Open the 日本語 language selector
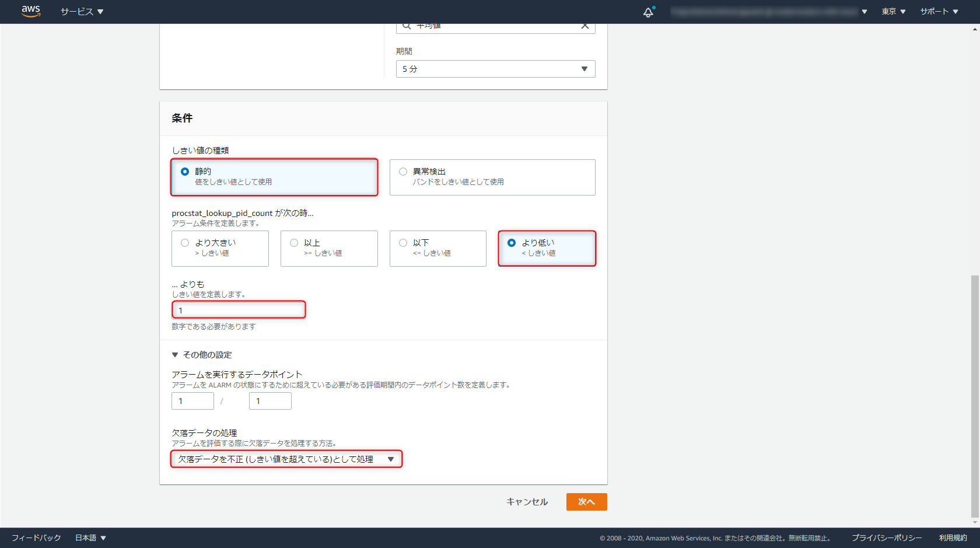The height and width of the screenshot is (548, 980). click(x=90, y=538)
